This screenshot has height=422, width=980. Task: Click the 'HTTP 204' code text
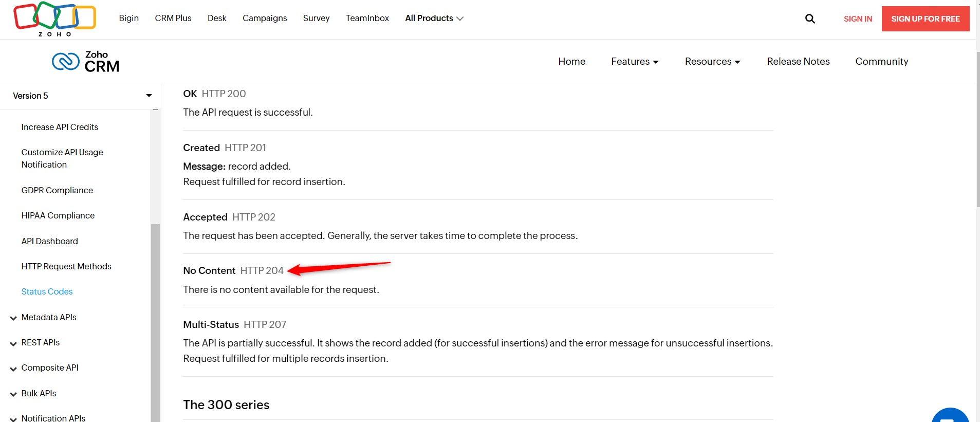(x=262, y=271)
